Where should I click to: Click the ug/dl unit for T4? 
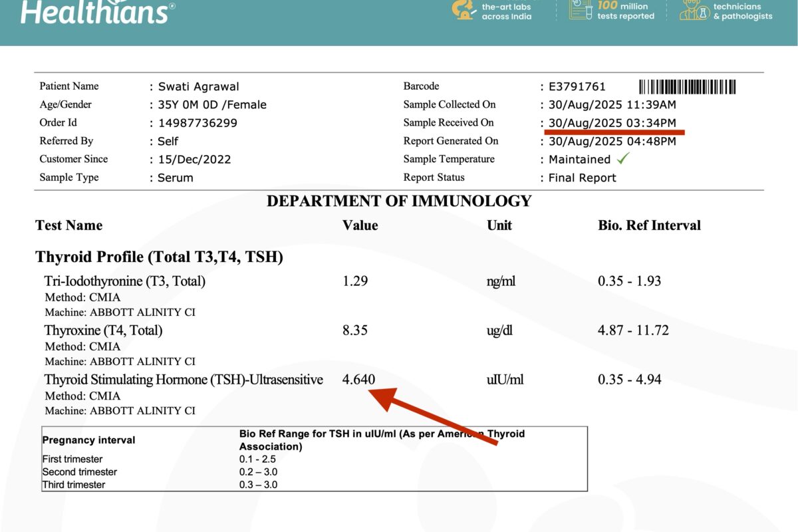point(501,331)
